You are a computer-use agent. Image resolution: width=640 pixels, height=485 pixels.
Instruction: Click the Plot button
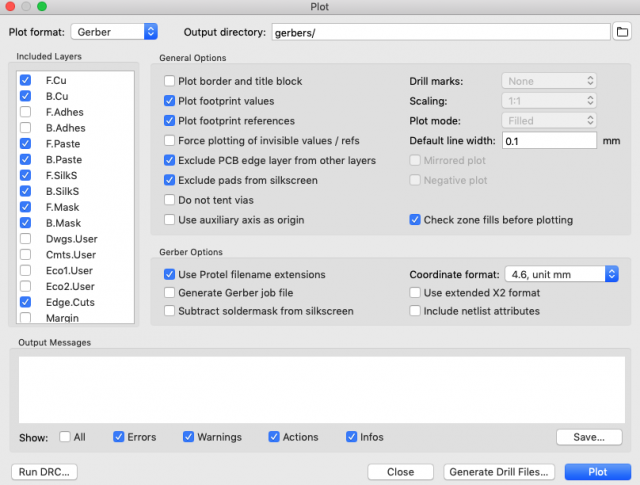[x=598, y=472]
